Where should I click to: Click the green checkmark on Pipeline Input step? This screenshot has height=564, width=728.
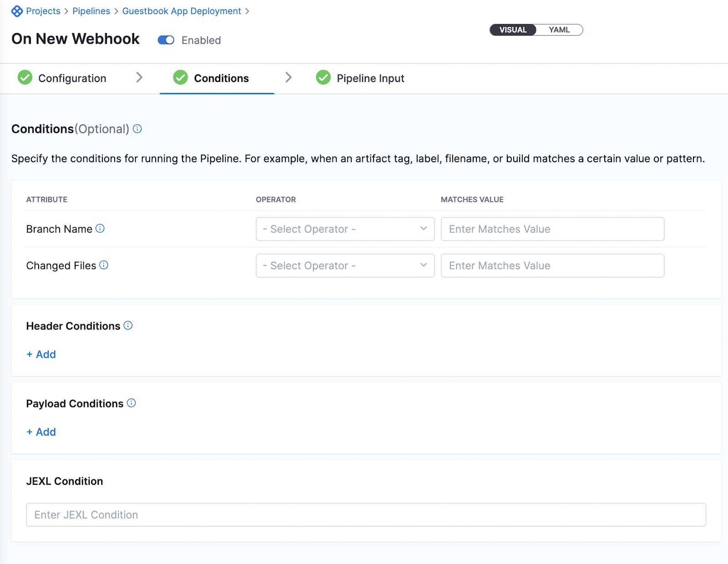coord(324,77)
